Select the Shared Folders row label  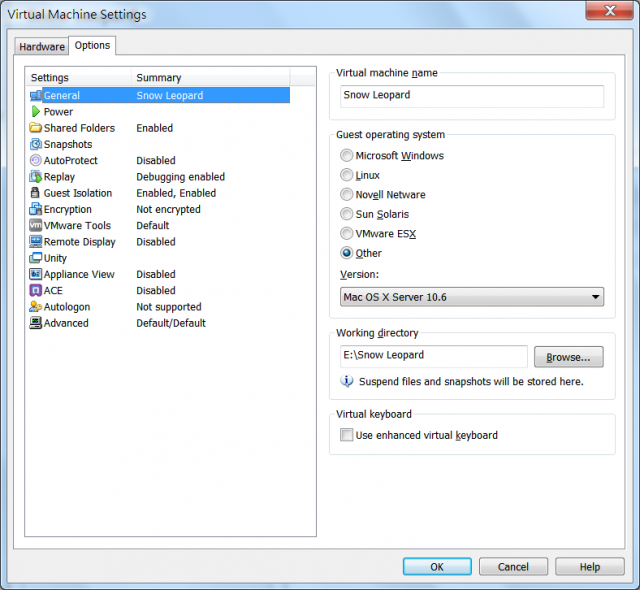(x=79, y=128)
